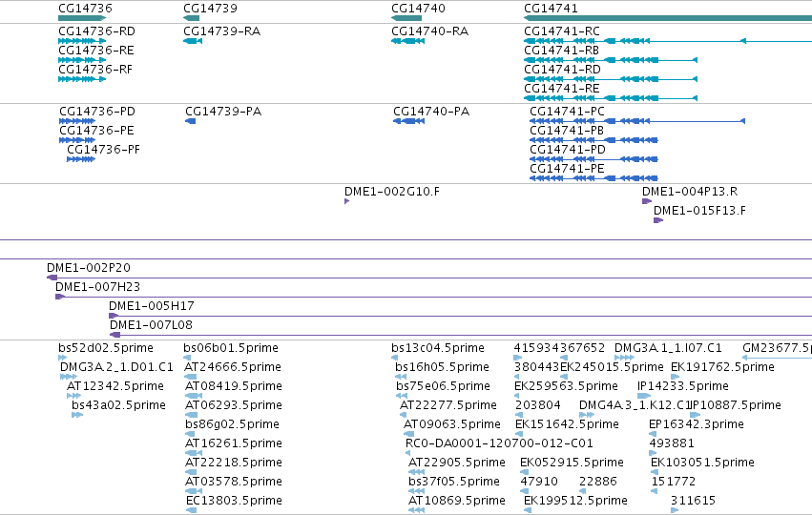This screenshot has height=515, width=812.
Task: Click BAC clone DME1-007L08 label
Action: click(x=151, y=325)
